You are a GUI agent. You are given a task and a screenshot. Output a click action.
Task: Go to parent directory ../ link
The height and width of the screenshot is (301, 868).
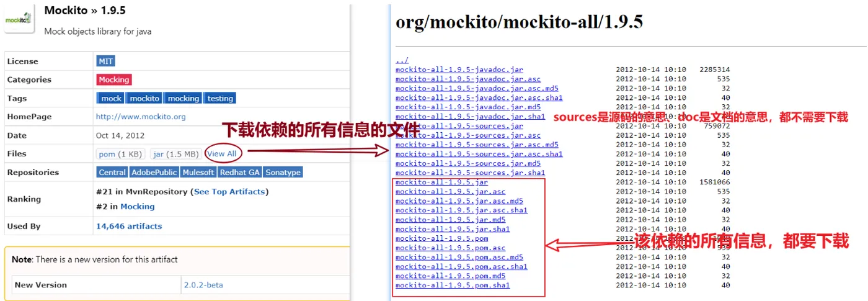(x=402, y=60)
